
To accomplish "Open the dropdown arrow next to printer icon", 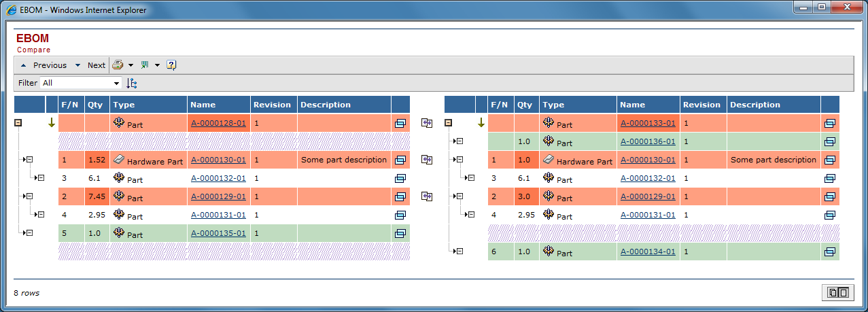I will [131, 65].
